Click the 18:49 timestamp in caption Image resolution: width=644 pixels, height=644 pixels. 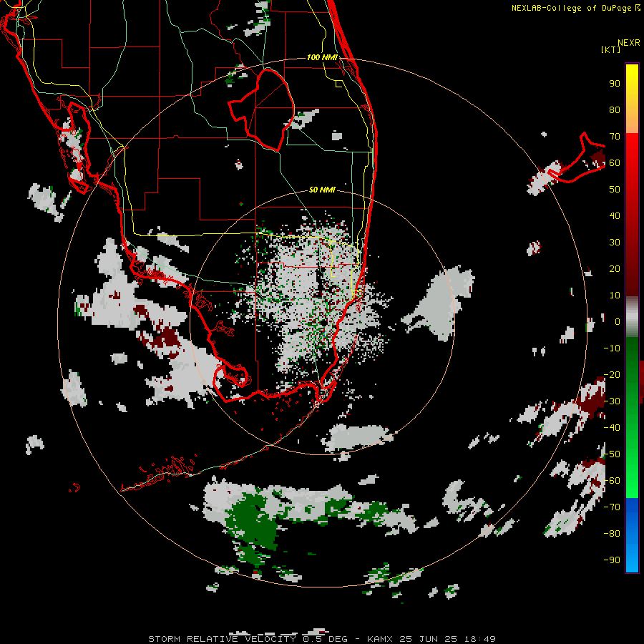point(480,639)
